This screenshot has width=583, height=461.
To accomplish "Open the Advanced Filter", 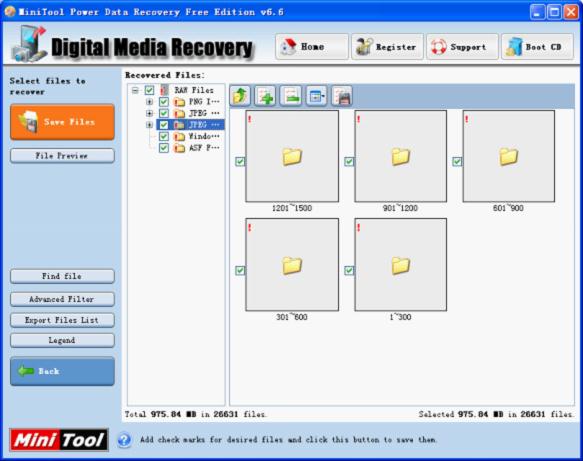I will pyautogui.click(x=62, y=299).
